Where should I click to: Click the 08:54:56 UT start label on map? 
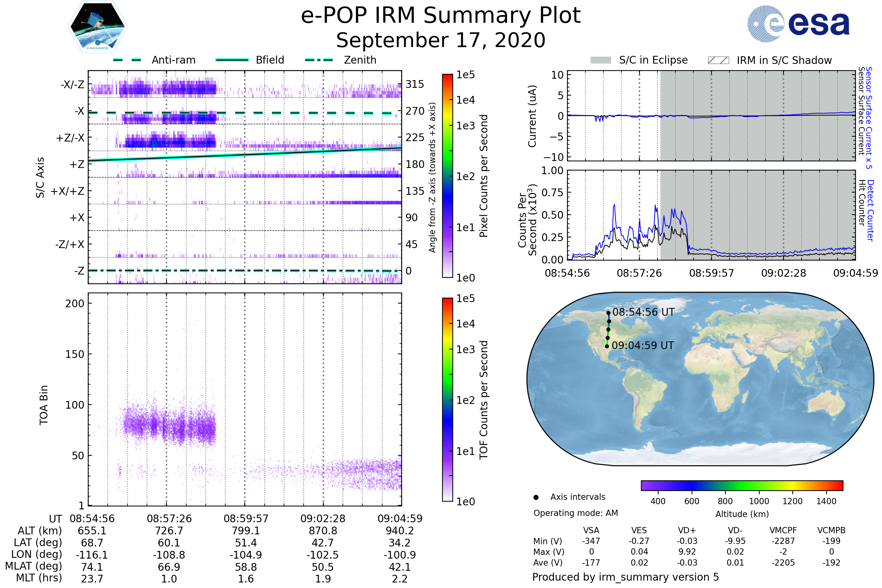643,312
